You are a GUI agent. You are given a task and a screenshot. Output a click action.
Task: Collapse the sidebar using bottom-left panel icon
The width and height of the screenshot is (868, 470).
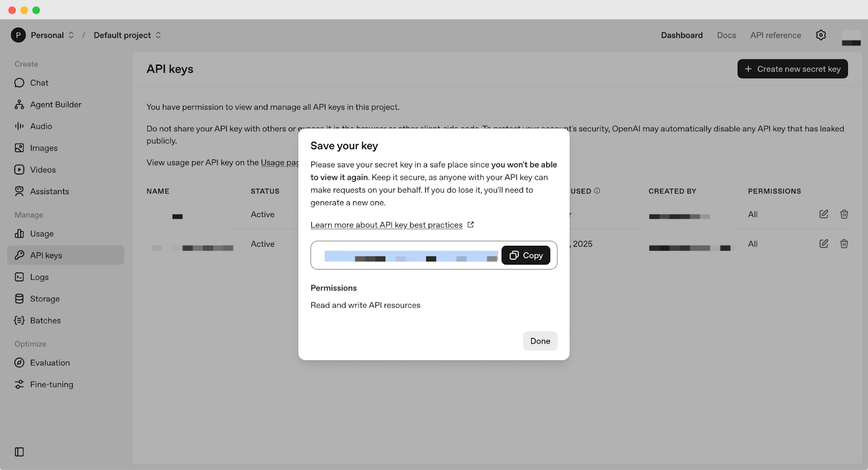coord(20,452)
